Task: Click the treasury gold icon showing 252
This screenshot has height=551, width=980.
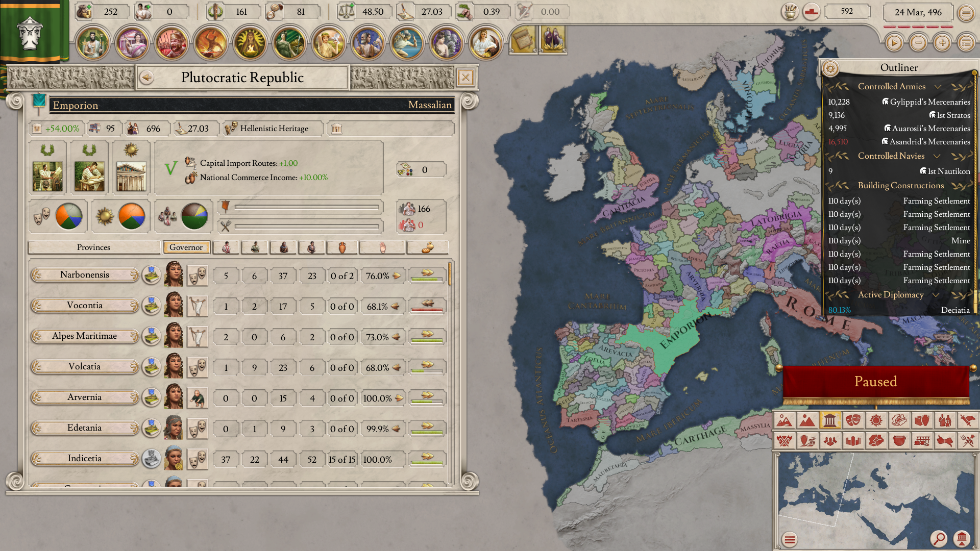Action: coord(84,11)
